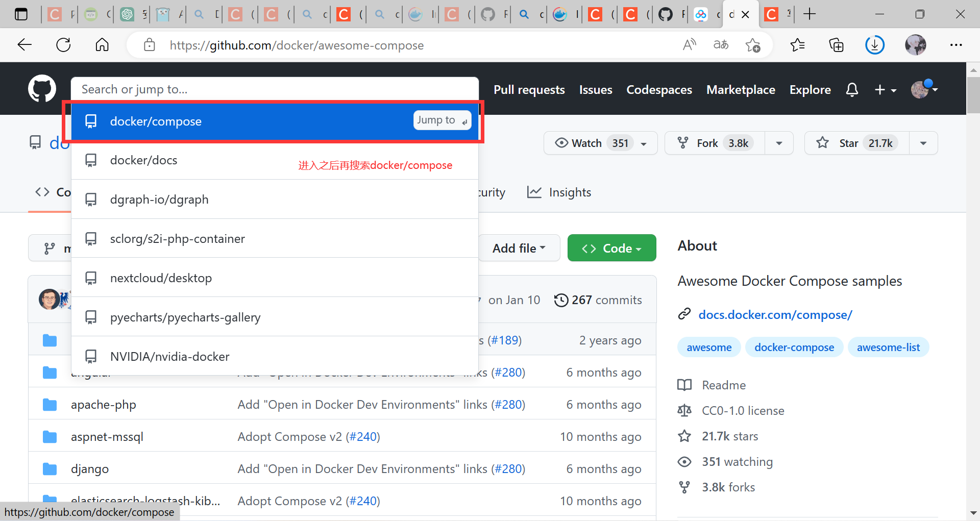Go to browser home page icon
Screen dimensions: 980x521
pyautogui.click(x=102, y=45)
